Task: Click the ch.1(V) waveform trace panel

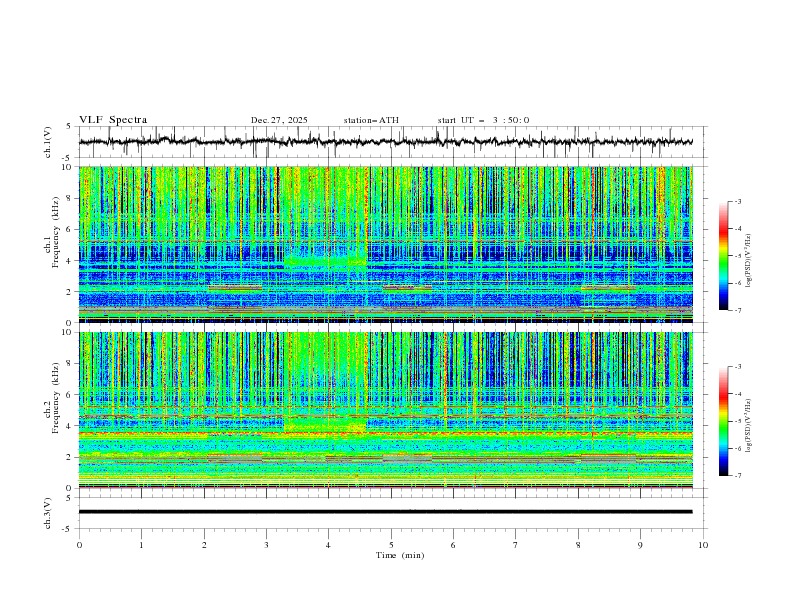Action: [x=390, y=141]
